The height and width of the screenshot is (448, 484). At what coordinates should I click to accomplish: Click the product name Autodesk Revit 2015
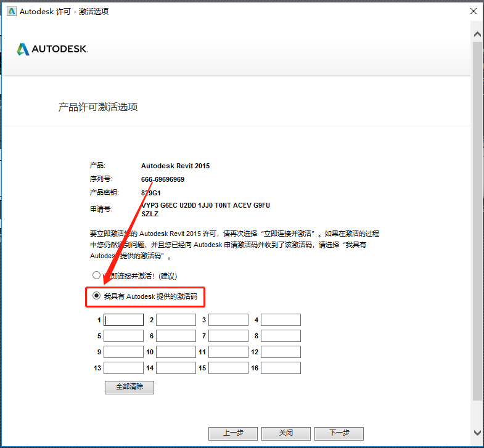click(175, 166)
